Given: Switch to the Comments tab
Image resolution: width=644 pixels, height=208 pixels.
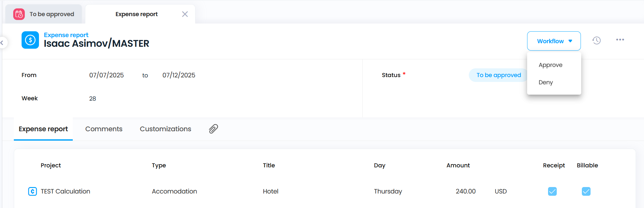Looking at the screenshot, I should 104,129.
